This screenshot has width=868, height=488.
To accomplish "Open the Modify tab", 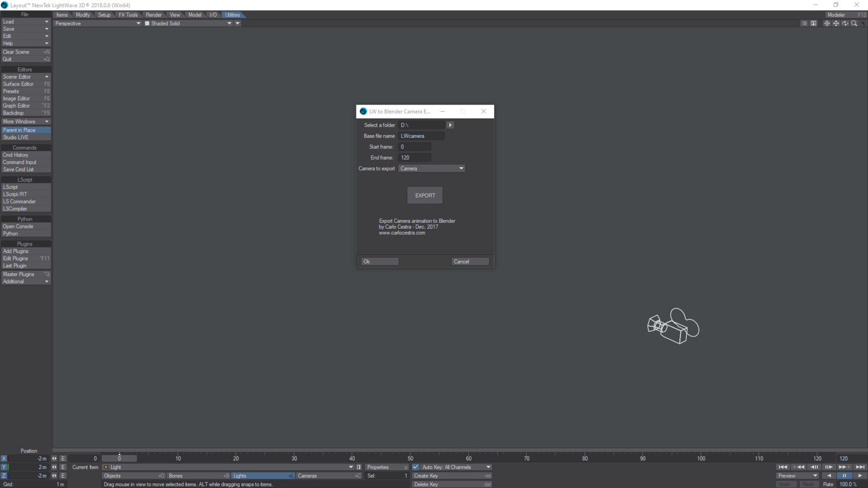I will point(82,15).
